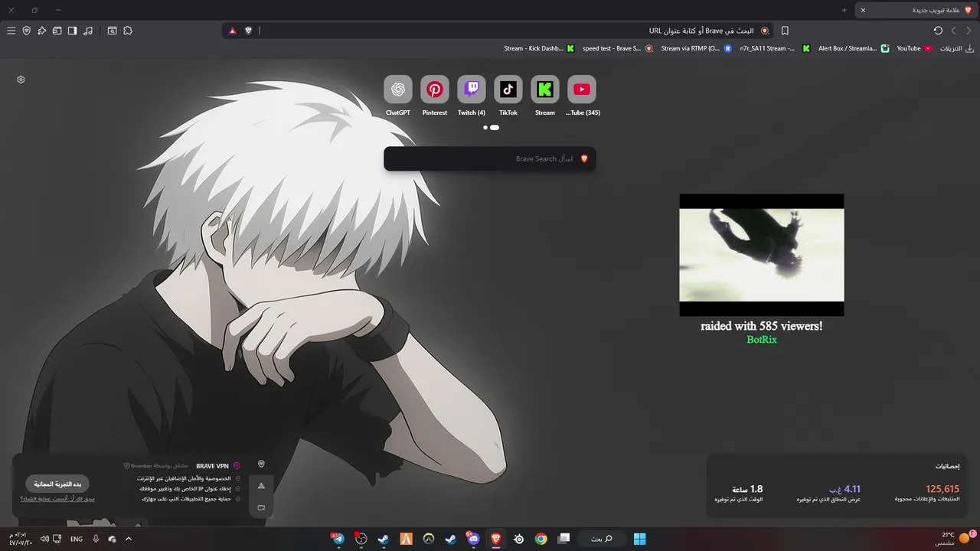Open Google Chrome from taskbar
Image resolution: width=980 pixels, height=551 pixels.
pos(541,539)
